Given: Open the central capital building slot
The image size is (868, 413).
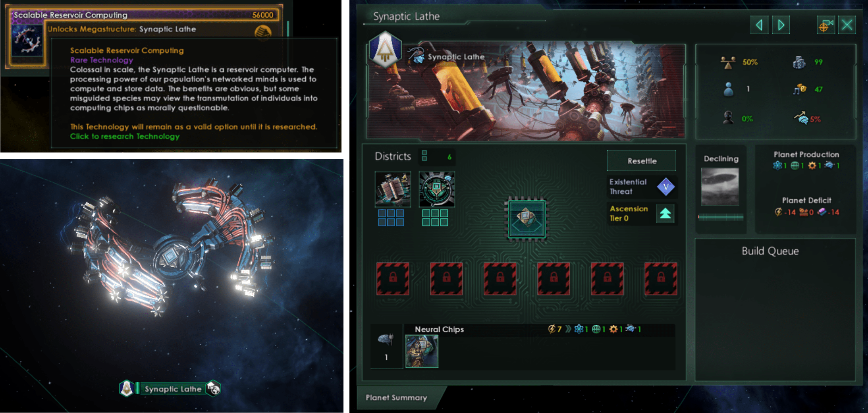Looking at the screenshot, I should tap(527, 219).
